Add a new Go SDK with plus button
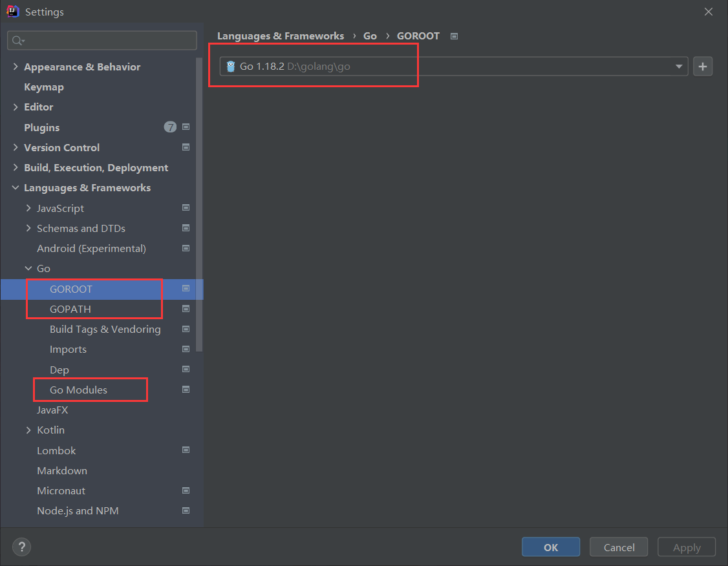Screen dimensions: 728x566 (x=703, y=67)
